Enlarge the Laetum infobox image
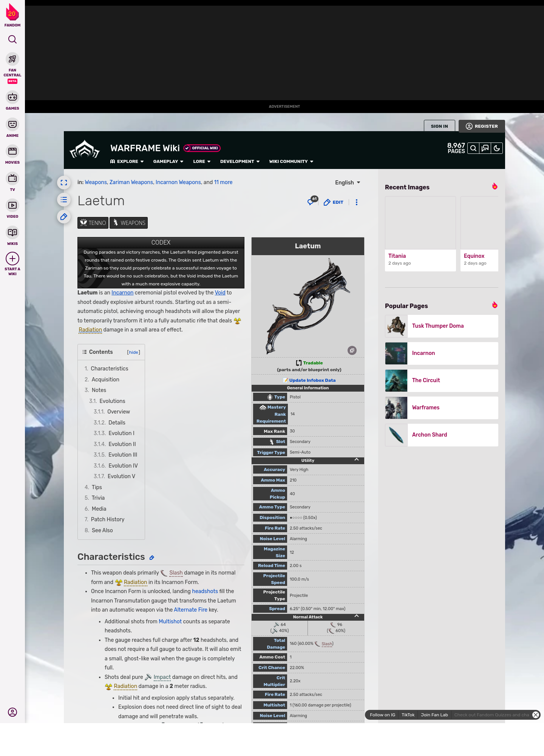 [352, 350]
